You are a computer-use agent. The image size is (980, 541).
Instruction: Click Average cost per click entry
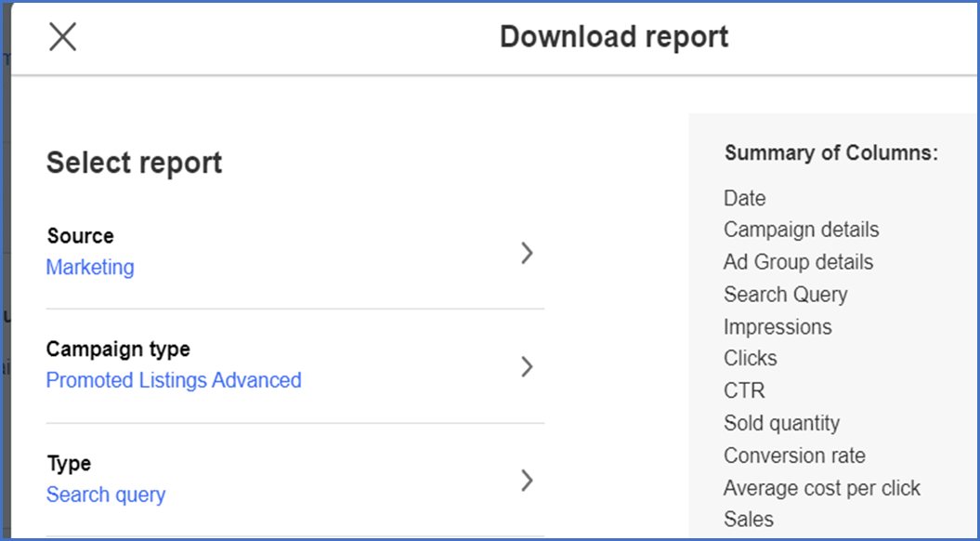[x=822, y=488]
